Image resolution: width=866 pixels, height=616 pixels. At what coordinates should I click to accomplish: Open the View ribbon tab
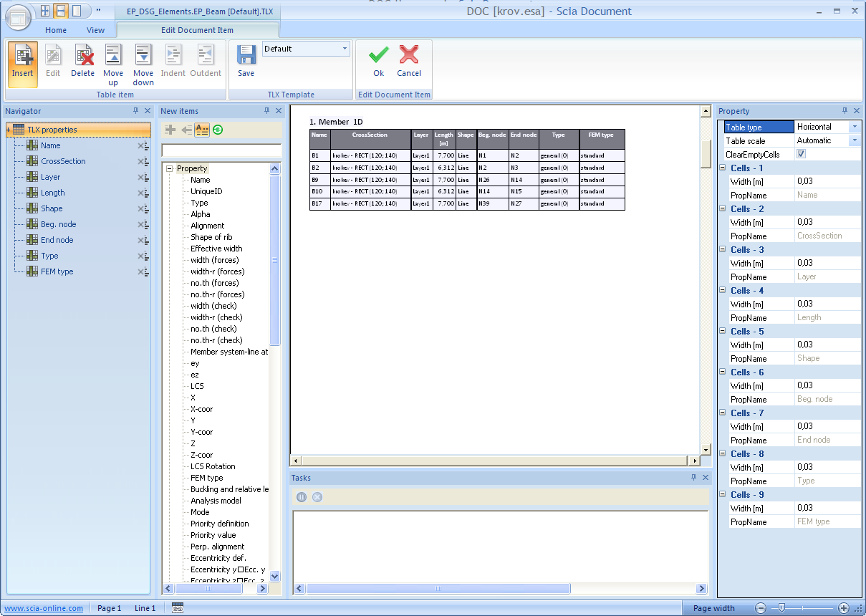tap(95, 30)
